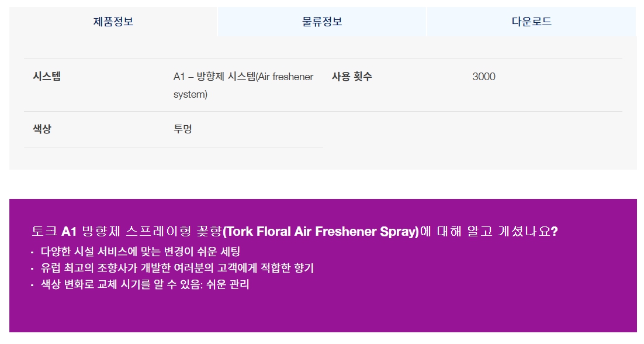Click the bullet about 변경이 쉬운 세팅
The height and width of the screenshot is (344, 644).
tap(140, 252)
